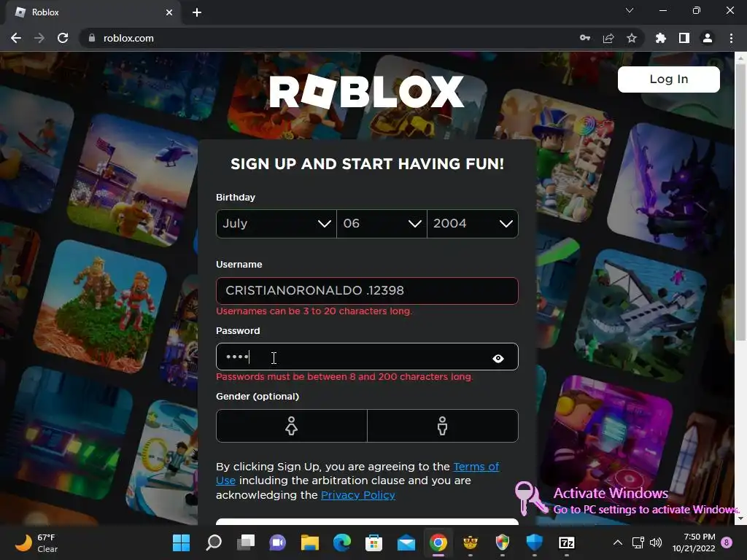The image size is (747, 560).
Task: Click the Chrome icon on the taskbar
Action: (x=438, y=542)
